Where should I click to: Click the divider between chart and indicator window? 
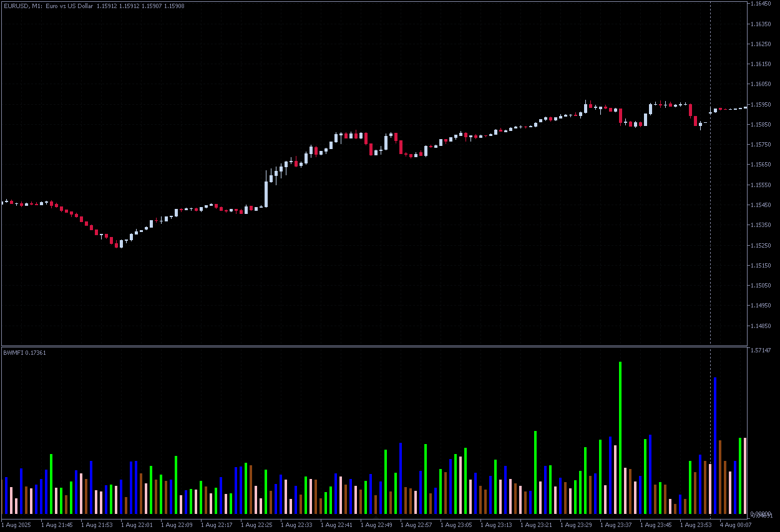point(374,346)
